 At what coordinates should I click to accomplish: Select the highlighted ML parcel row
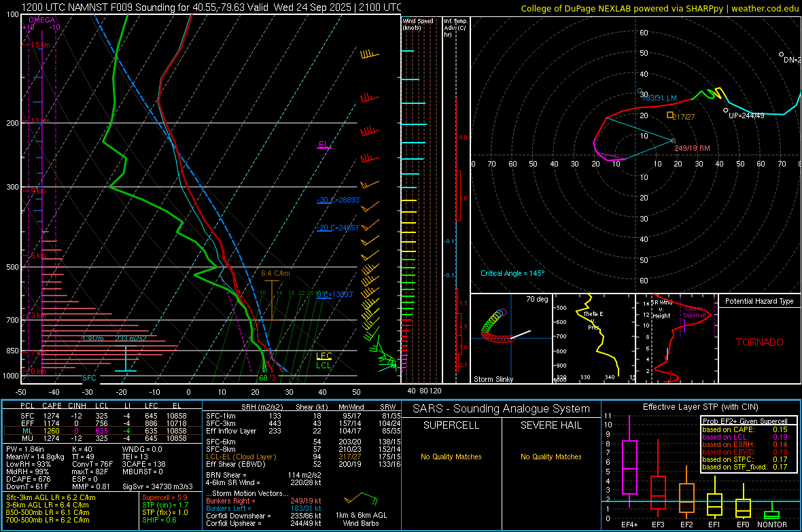coord(103,431)
